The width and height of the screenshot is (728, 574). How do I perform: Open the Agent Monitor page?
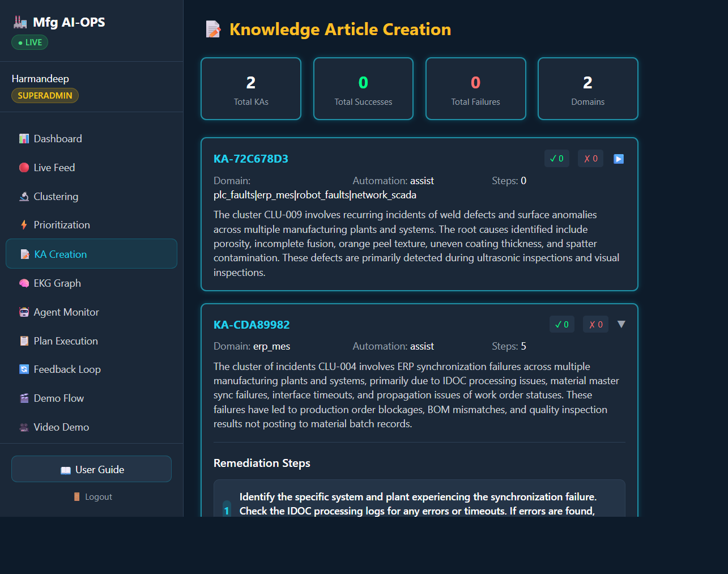point(91,312)
